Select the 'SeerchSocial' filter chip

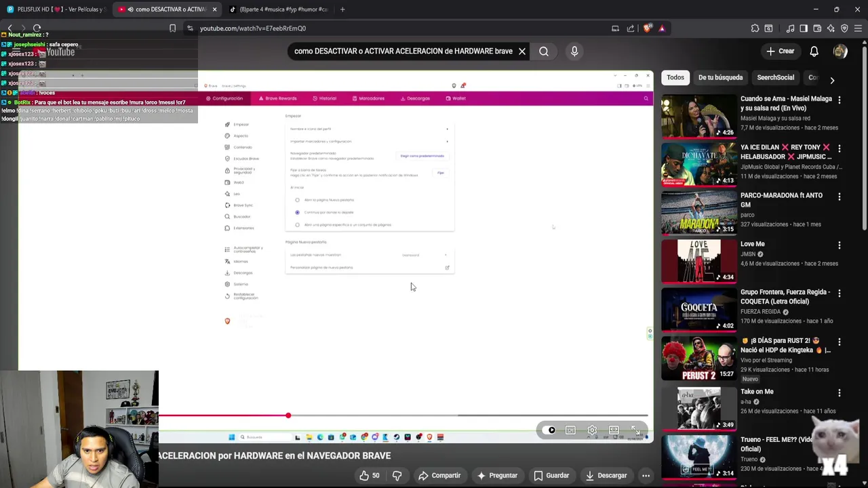coord(775,77)
